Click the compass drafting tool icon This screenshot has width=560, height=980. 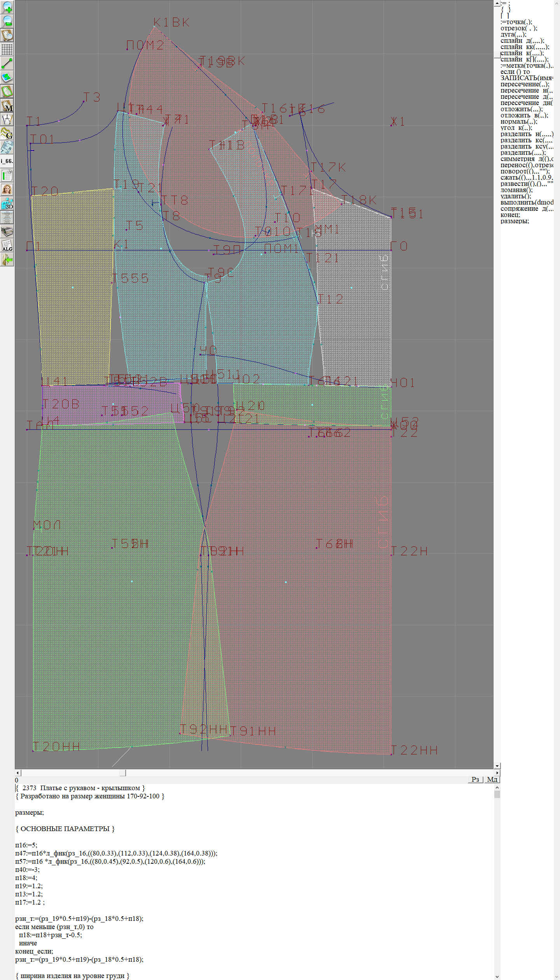(7, 119)
